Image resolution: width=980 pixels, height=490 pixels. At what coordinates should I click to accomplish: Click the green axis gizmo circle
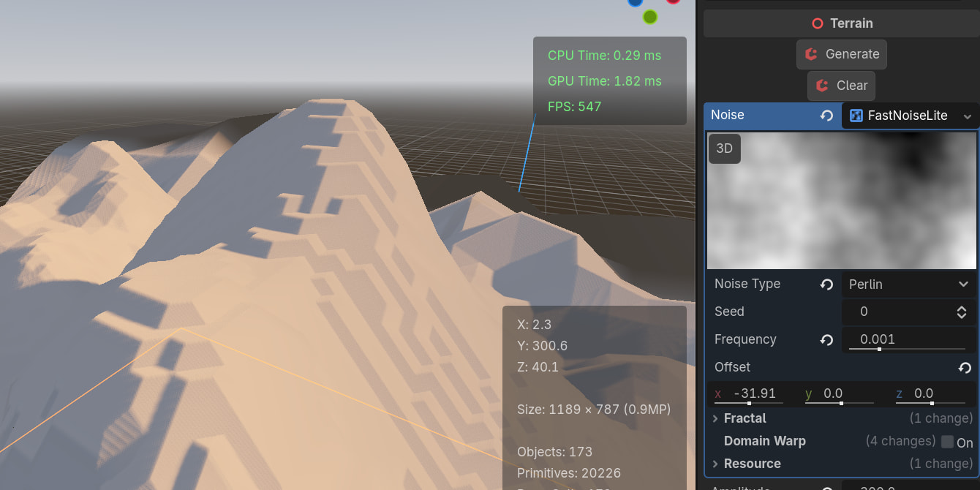tap(649, 16)
